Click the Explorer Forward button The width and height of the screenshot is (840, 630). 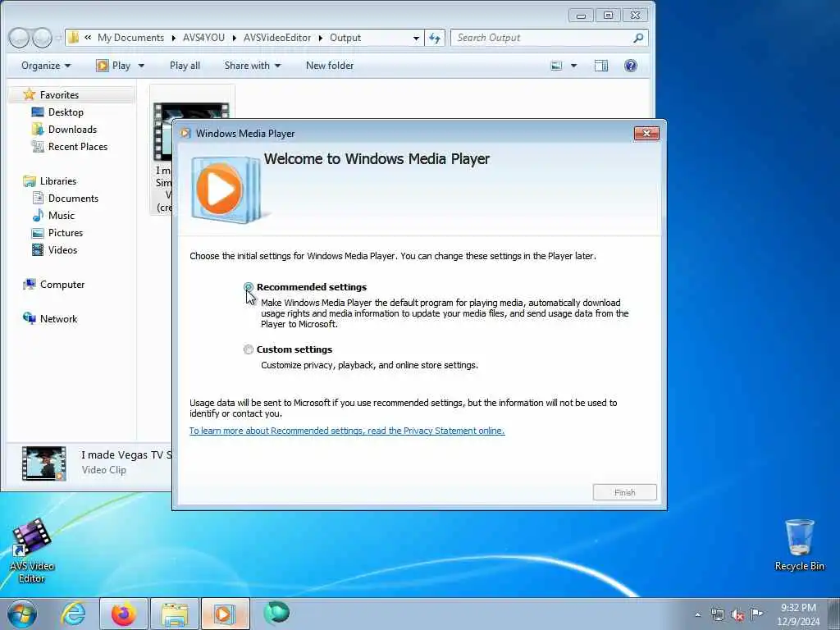click(x=42, y=38)
